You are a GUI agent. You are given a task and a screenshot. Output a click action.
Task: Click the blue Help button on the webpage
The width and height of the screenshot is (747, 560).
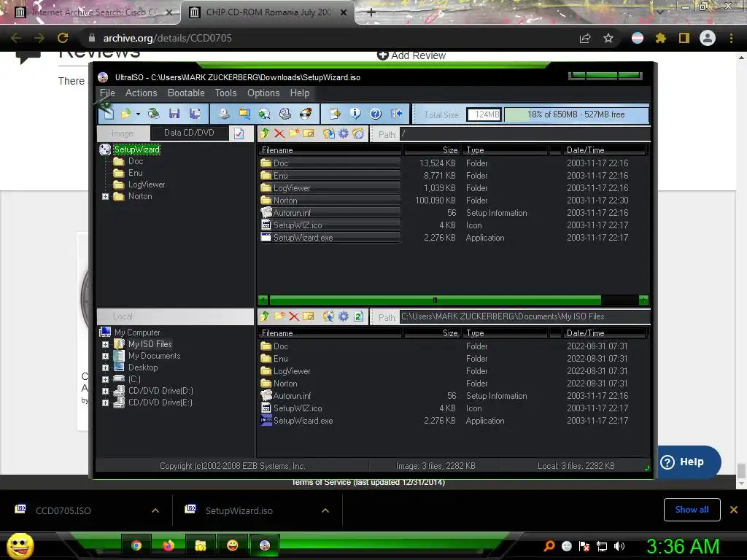click(689, 462)
